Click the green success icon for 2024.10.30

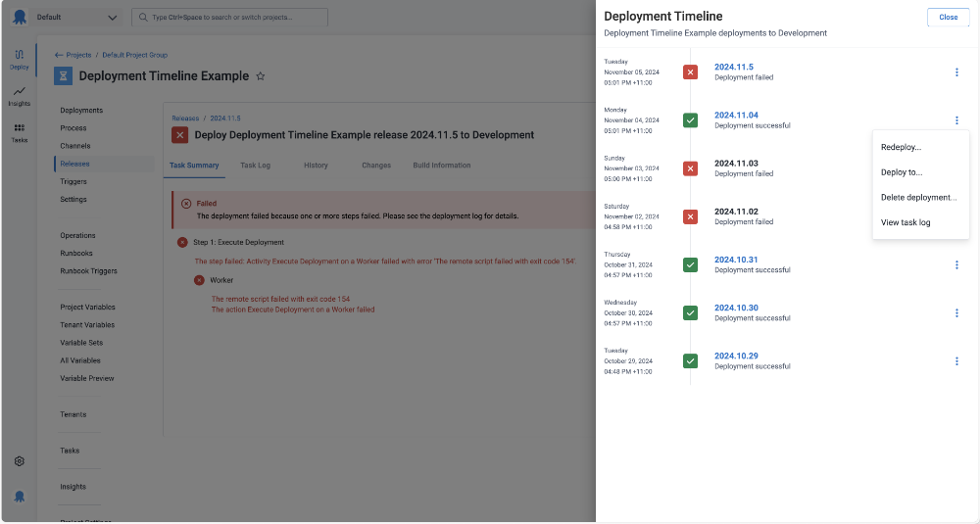(x=690, y=312)
